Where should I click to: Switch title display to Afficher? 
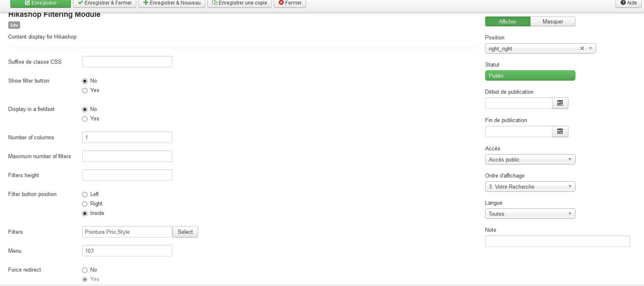pos(507,21)
